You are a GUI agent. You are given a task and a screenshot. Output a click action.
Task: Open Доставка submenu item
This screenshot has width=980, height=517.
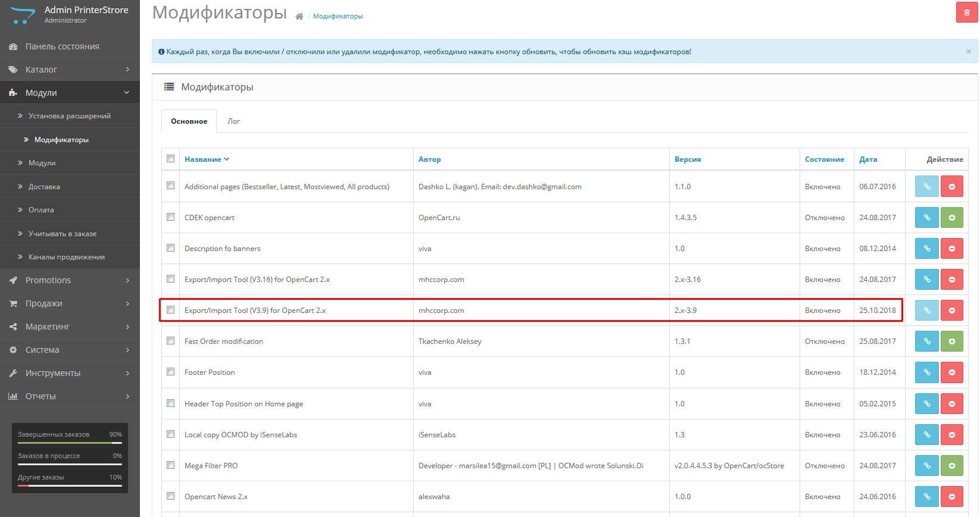70,187
